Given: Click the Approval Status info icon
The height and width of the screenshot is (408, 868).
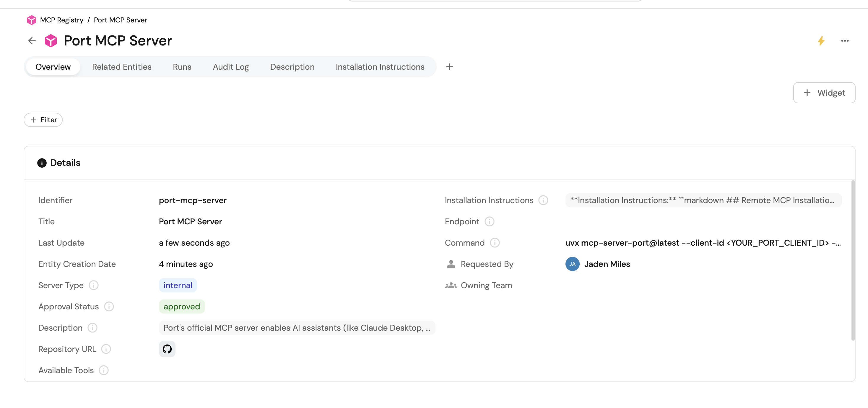Looking at the screenshot, I should 109,306.
